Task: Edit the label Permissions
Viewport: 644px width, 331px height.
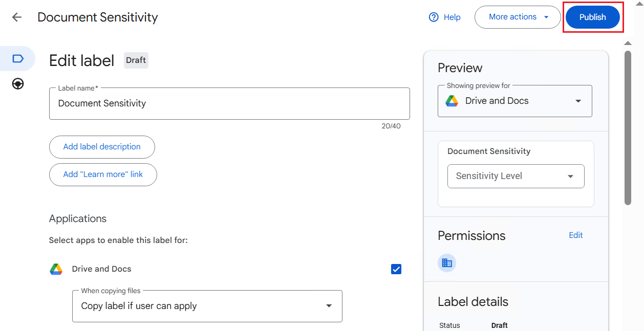Action: [575, 235]
